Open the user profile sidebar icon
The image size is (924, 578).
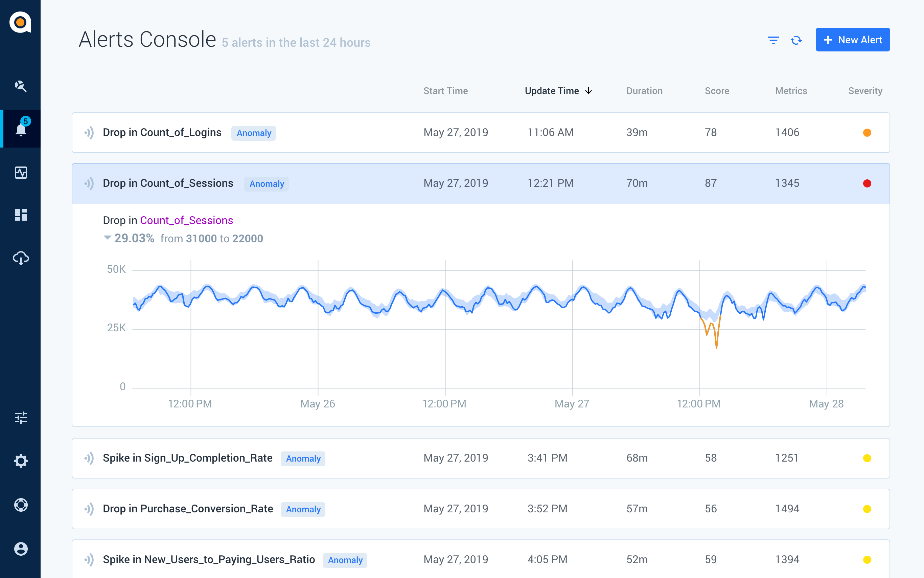click(x=21, y=549)
